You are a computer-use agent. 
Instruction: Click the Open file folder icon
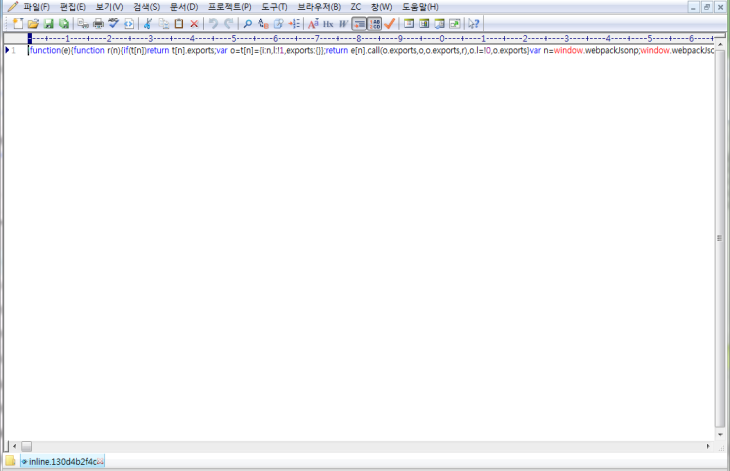[33, 23]
